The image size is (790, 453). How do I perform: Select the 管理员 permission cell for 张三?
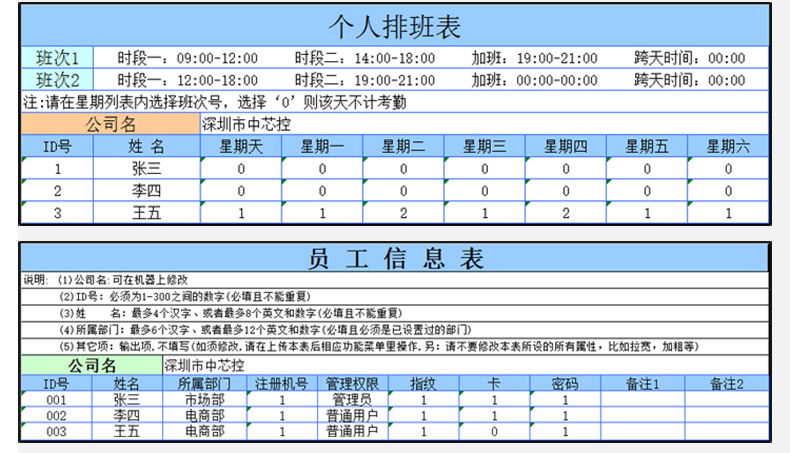coord(351,400)
